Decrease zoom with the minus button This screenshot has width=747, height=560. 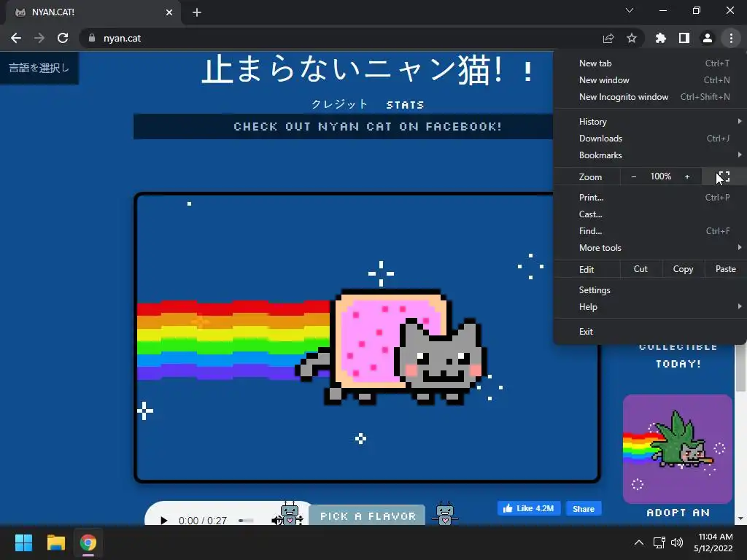634,176
